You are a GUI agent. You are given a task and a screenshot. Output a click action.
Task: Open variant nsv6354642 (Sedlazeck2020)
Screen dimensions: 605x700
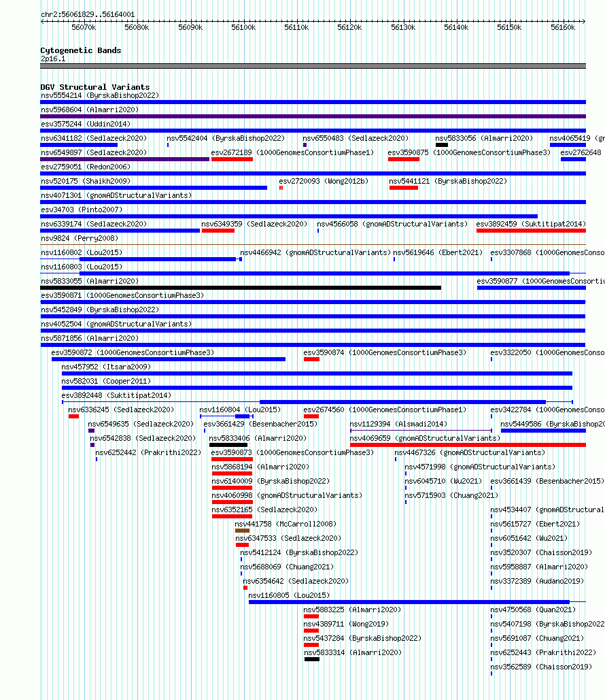click(x=295, y=581)
